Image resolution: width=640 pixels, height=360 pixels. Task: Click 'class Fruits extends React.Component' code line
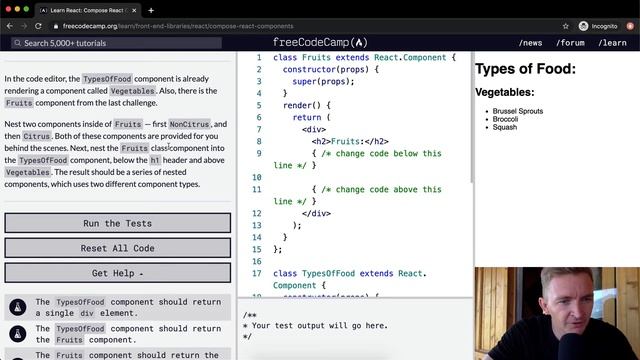[x=364, y=58]
